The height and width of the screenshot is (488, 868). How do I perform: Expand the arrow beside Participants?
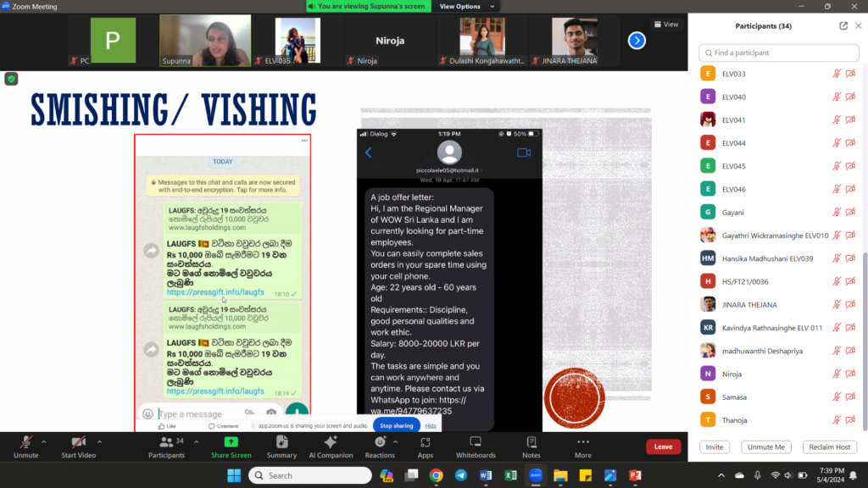pyautogui.click(x=197, y=441)
